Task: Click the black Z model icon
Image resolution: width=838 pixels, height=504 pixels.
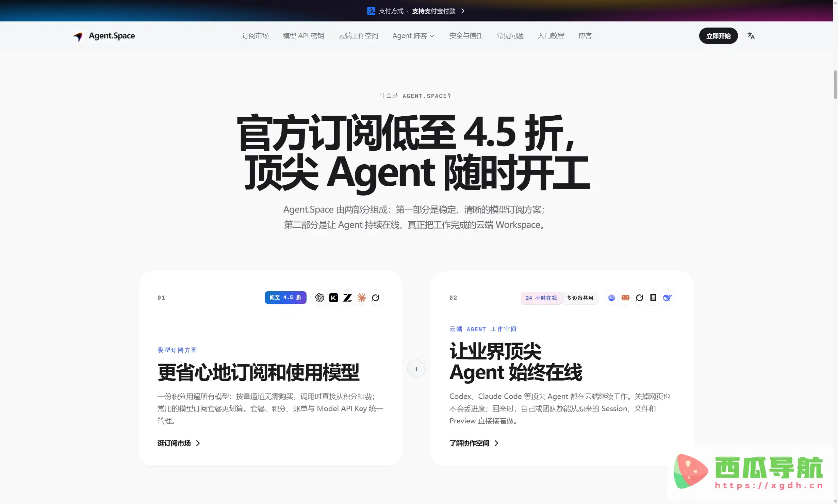Action: click(347, 298)
